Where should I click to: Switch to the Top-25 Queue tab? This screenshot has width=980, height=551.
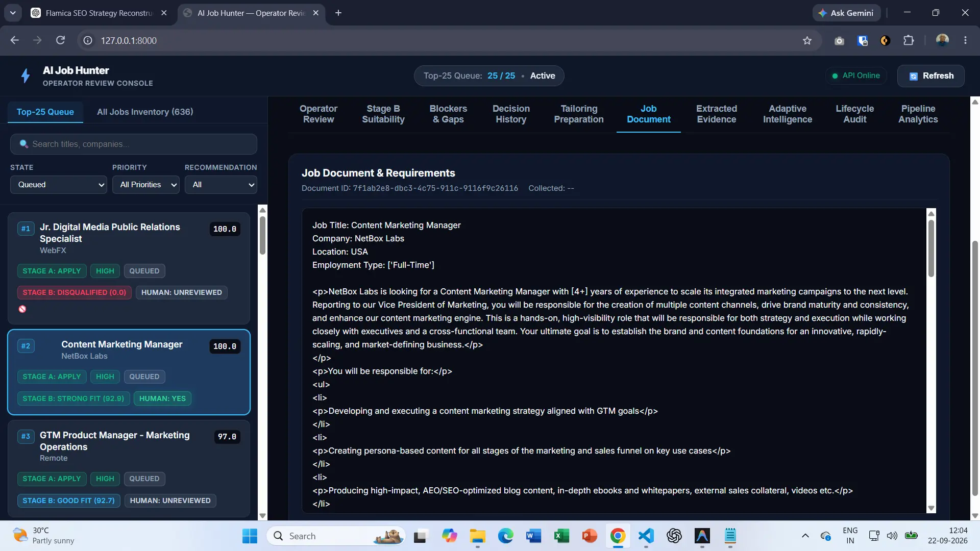[45, 112]
